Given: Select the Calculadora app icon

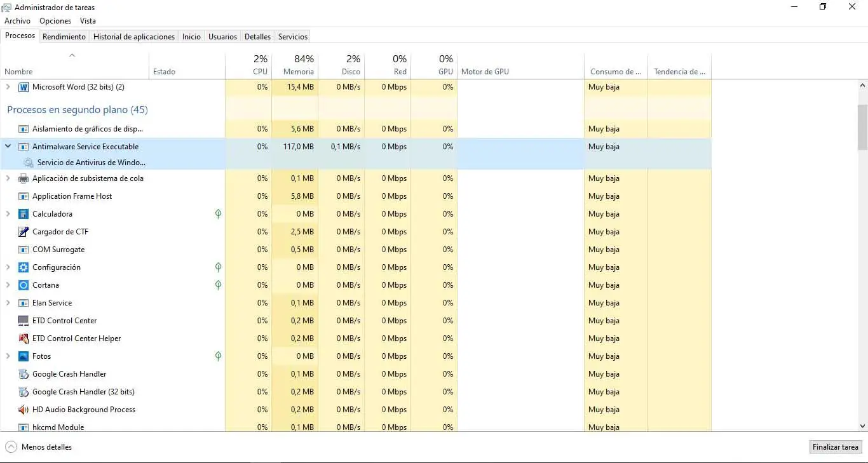Looking at the screenshot, I should coord(24,214).
